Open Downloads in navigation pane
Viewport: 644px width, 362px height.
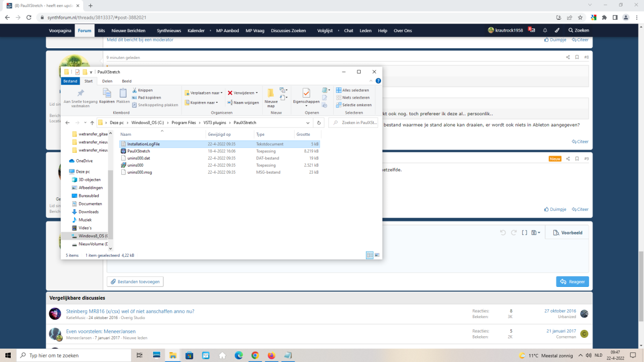click(88, 212)
